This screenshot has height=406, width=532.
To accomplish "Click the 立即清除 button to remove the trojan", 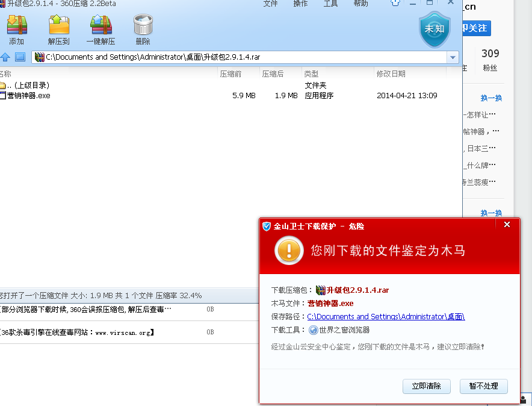I will pos(427,386).
